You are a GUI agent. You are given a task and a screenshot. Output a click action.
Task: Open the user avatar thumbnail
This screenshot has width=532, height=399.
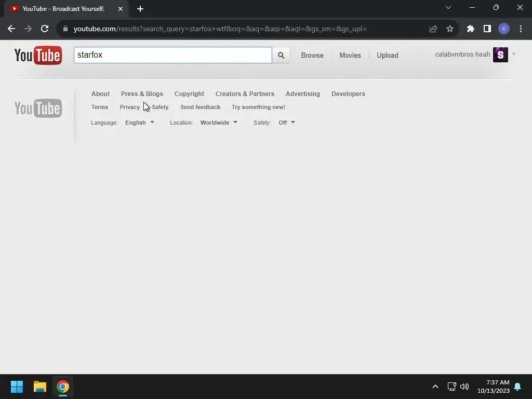[x=500, y=55]
